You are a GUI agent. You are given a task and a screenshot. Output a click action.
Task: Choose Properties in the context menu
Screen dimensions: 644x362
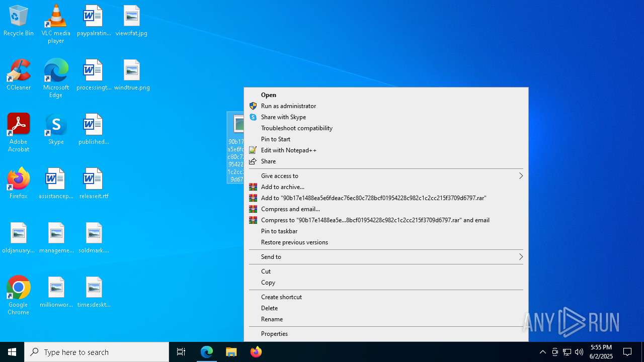coord(386,334)
